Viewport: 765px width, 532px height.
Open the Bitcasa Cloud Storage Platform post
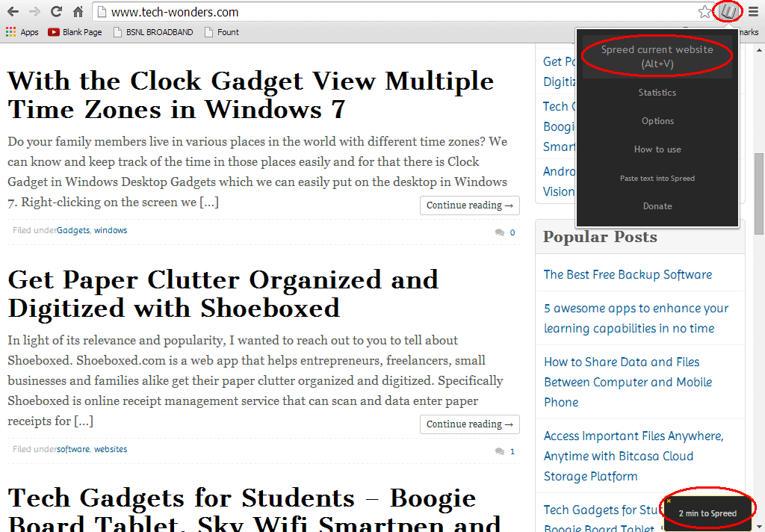[x=634, y=457]
